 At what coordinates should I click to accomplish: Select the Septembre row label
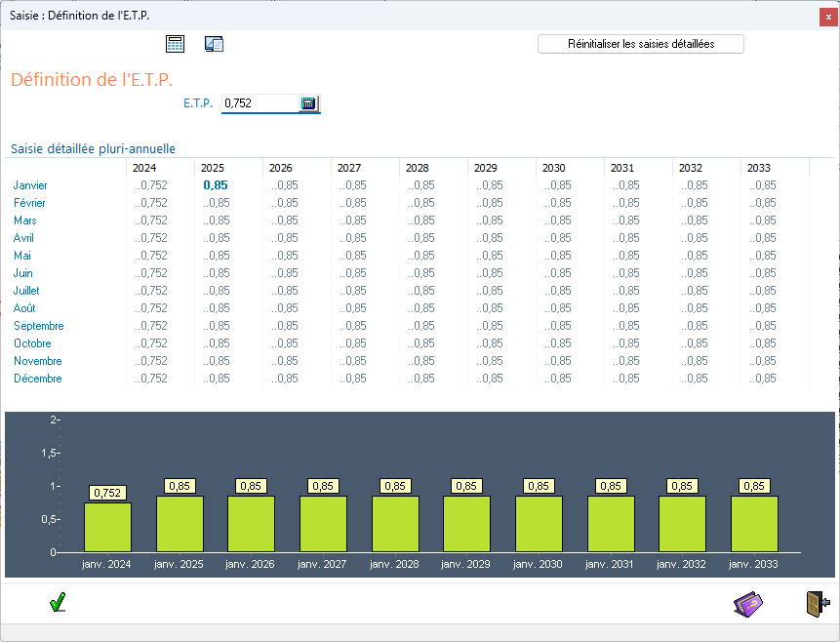pyautogui.click(x=39, y=326)
